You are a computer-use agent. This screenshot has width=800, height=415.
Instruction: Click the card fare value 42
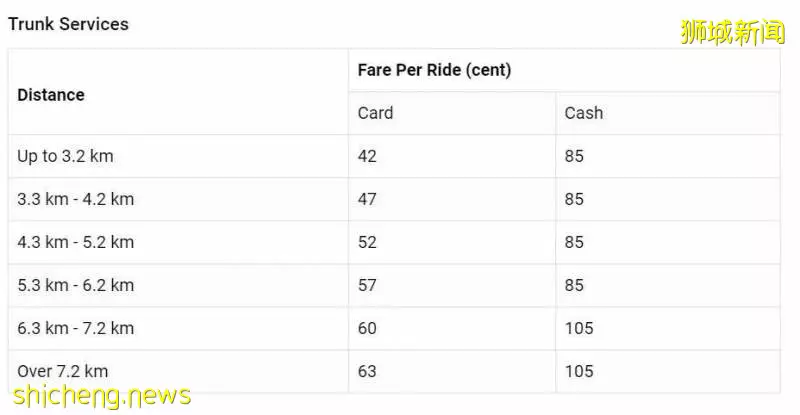(367, 156)
